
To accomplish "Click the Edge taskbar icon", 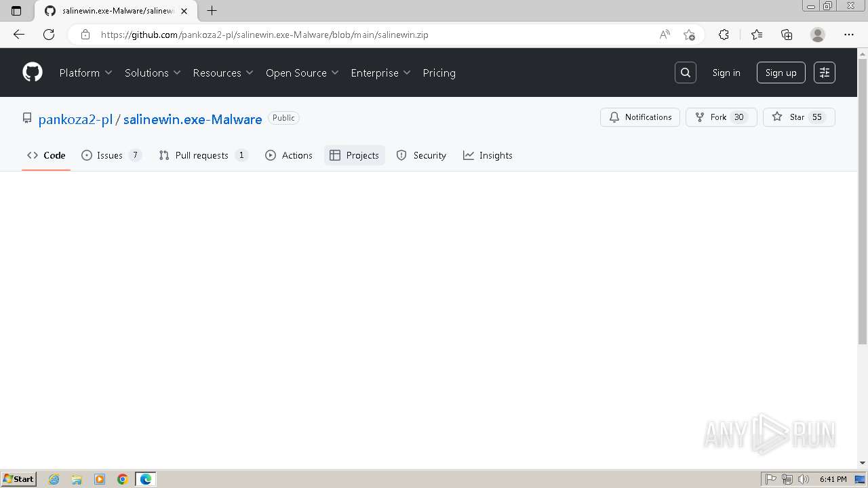I will click(146, 479).
